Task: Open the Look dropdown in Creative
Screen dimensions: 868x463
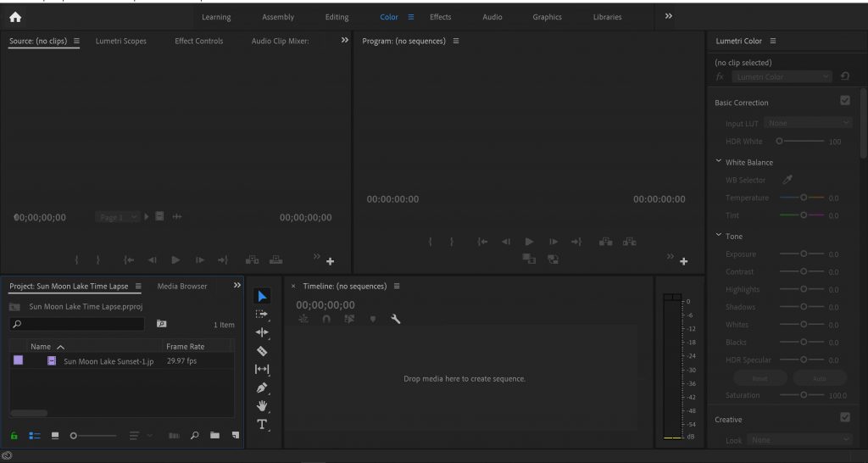Action: (x=800, y=440)
